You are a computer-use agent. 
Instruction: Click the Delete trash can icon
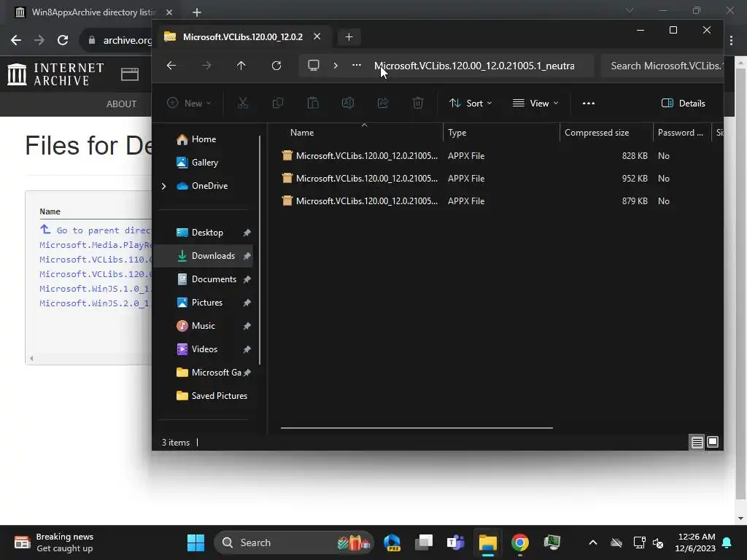[418, 103]
